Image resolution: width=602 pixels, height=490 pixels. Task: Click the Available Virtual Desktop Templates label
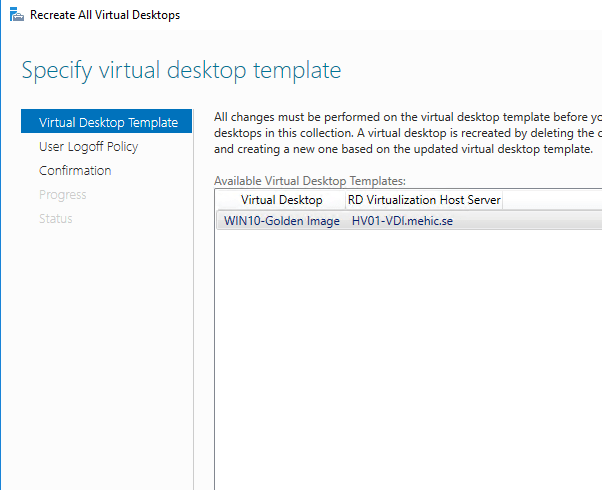(x=309, y=180)
